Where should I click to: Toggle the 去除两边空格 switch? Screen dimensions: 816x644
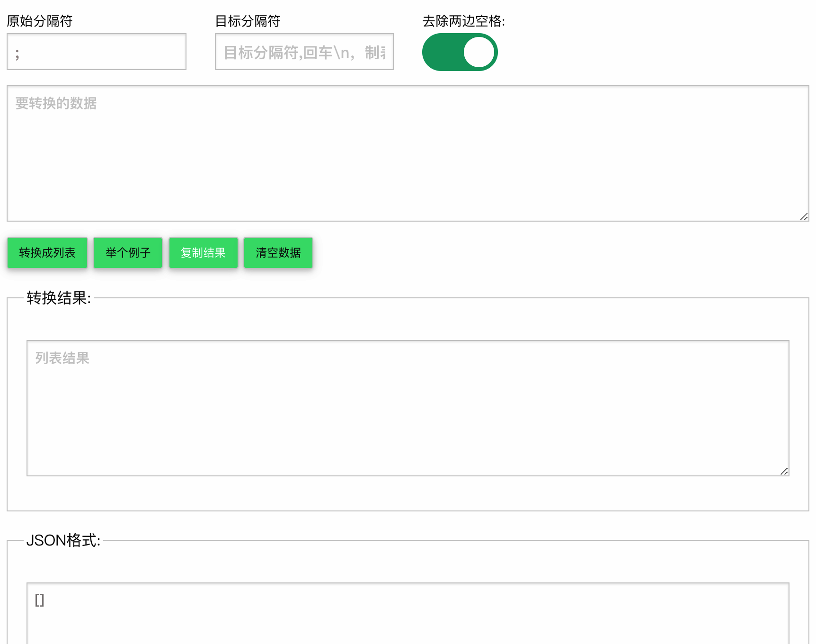click(x=460, y=52)
